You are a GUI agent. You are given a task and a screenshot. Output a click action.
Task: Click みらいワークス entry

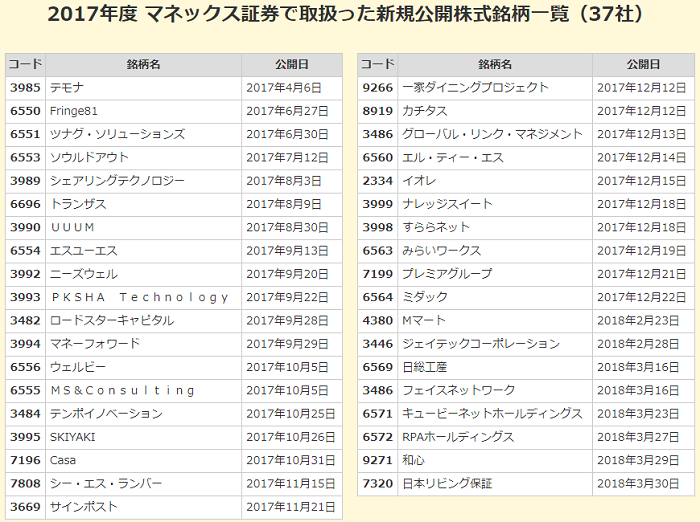442,251
